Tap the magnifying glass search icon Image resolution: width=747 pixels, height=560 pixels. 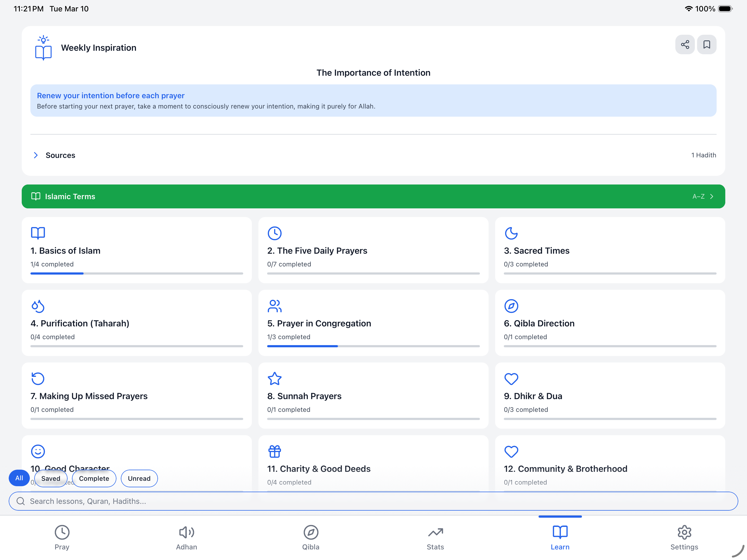pos(21,501)
